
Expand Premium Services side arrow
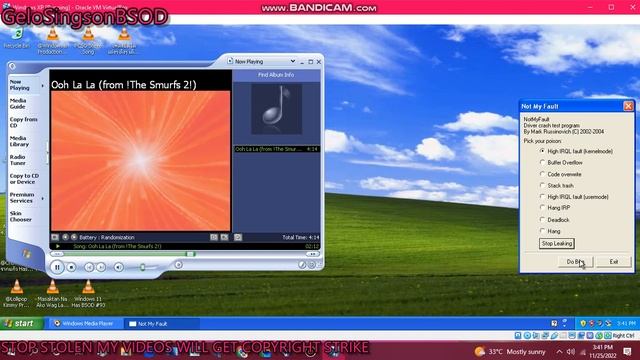(x=42, y=198)
